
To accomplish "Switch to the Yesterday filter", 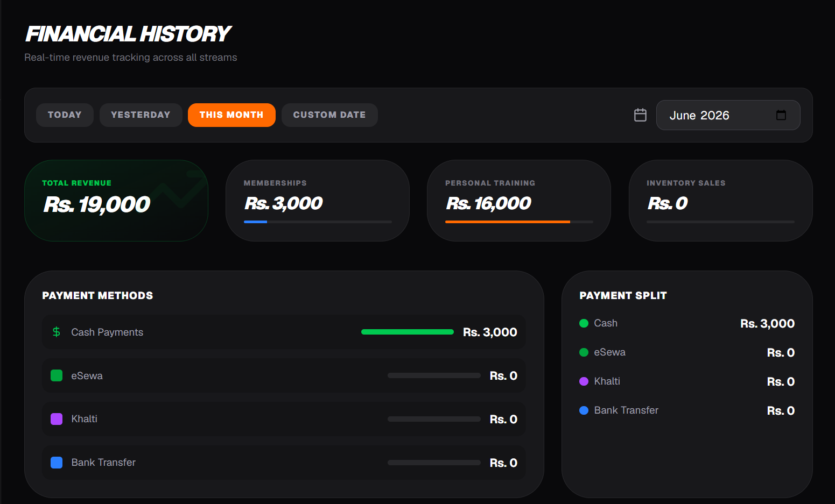I will [141, 115].
